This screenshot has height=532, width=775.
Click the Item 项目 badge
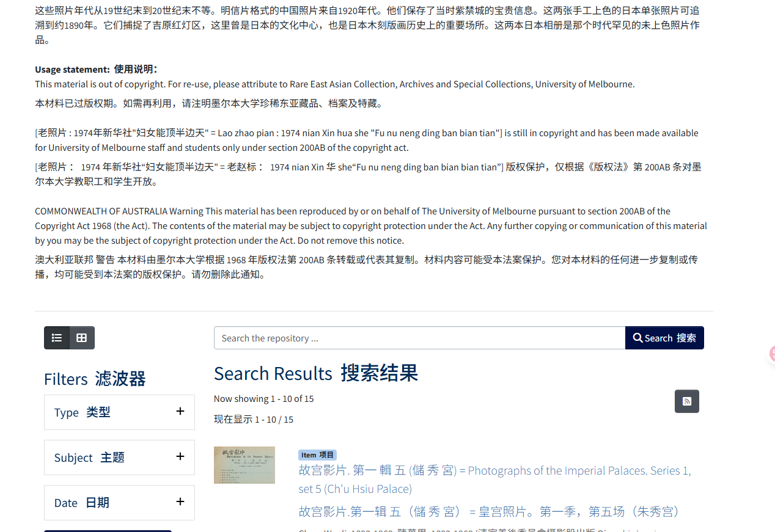pos(317,454)
